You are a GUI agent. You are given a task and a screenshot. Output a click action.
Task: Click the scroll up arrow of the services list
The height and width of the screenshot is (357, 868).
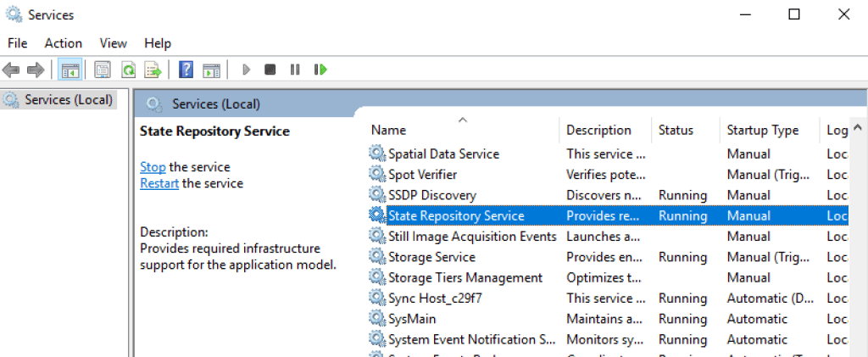point(858,129)
